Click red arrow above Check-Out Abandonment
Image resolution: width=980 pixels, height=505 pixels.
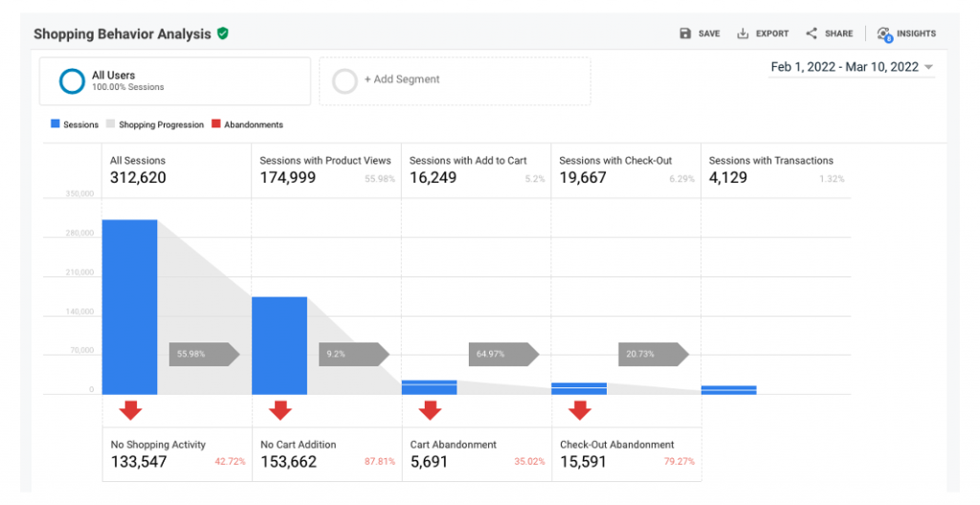[x=580, y=410]
